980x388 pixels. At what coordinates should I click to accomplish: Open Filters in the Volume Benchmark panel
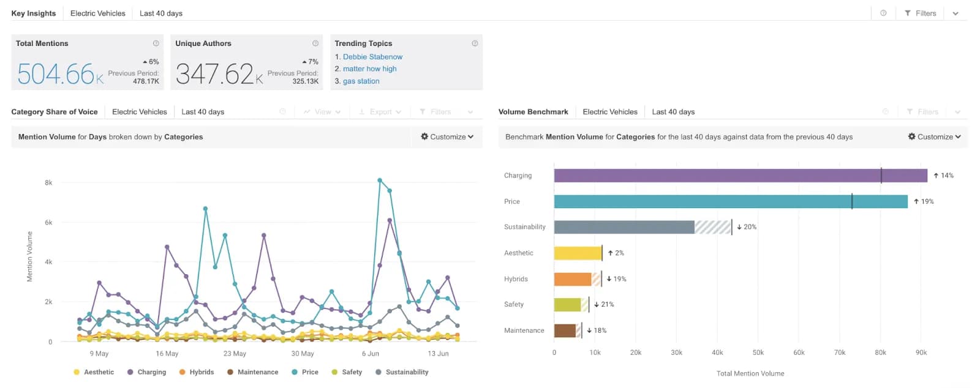(x=922, y=112)
